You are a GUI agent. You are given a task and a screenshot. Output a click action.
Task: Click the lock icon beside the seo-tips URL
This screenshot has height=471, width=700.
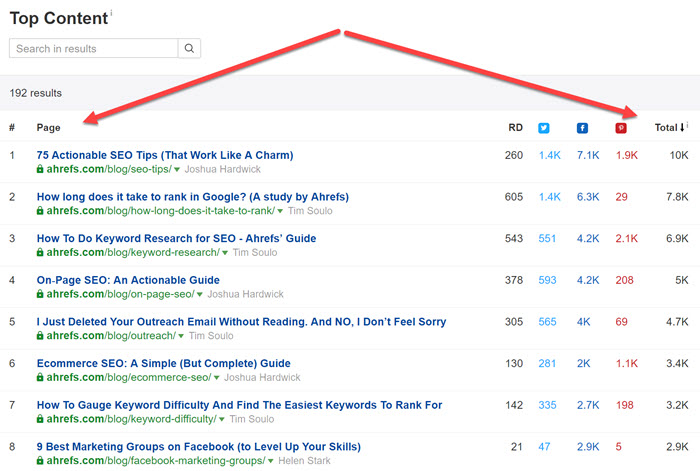(x=40, y=170)
